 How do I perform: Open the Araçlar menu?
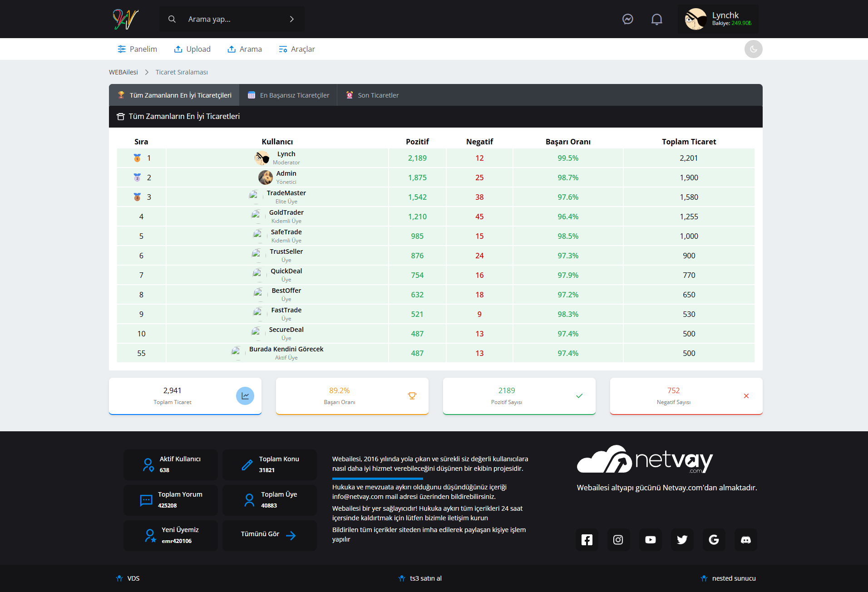tap(297, 49)
